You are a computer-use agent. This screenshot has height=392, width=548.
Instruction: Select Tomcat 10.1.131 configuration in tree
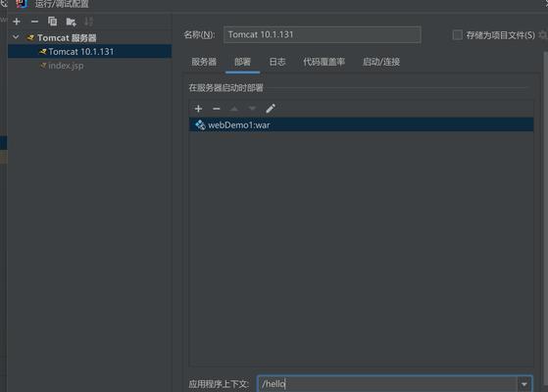pyautogui.click(x=90, y=52)
